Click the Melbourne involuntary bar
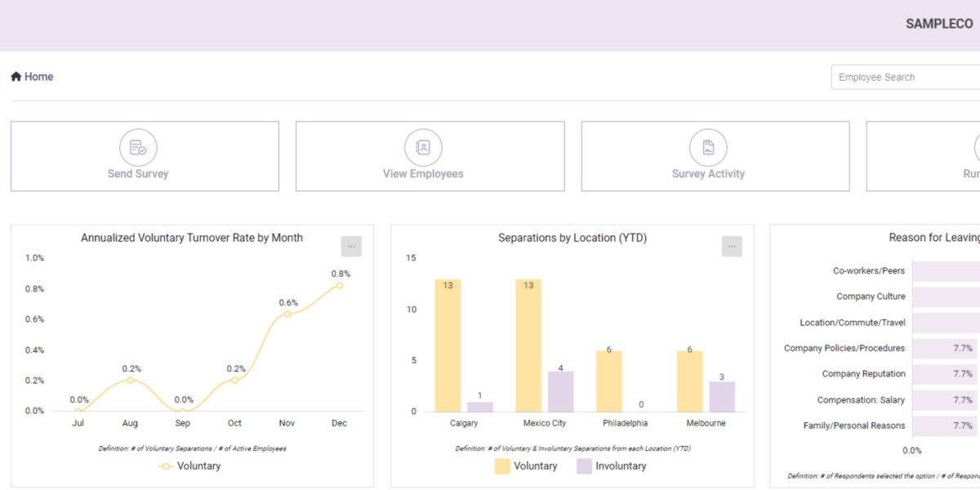Image resolution: width=980 pixels, height=490 pixels. click(722, 397)
